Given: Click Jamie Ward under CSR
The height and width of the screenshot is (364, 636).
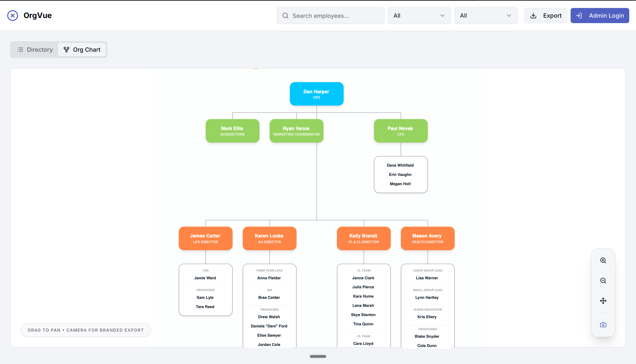Looking at the screenshot, I should [205, 278].
